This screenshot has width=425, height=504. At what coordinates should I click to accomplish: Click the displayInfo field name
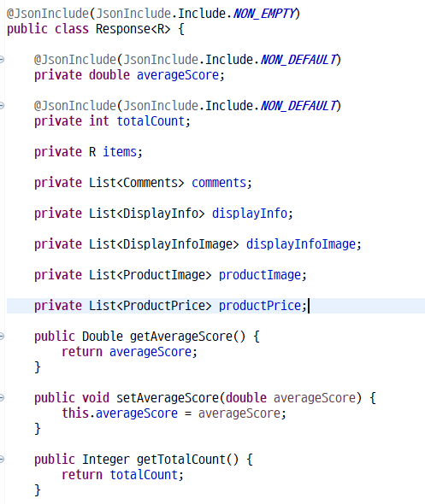coord(250,214)
